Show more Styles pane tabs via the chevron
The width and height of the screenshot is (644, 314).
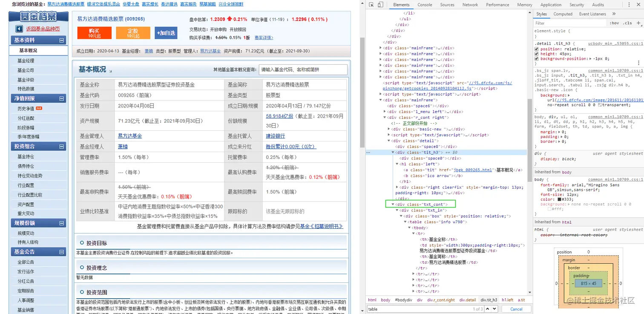[x=614, y=14]
